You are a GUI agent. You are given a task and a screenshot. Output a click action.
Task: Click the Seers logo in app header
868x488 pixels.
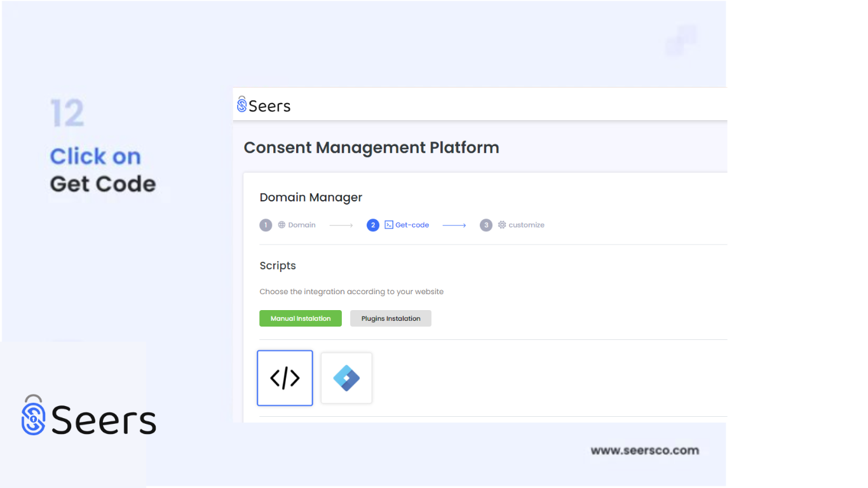click(x=264, y=105)
